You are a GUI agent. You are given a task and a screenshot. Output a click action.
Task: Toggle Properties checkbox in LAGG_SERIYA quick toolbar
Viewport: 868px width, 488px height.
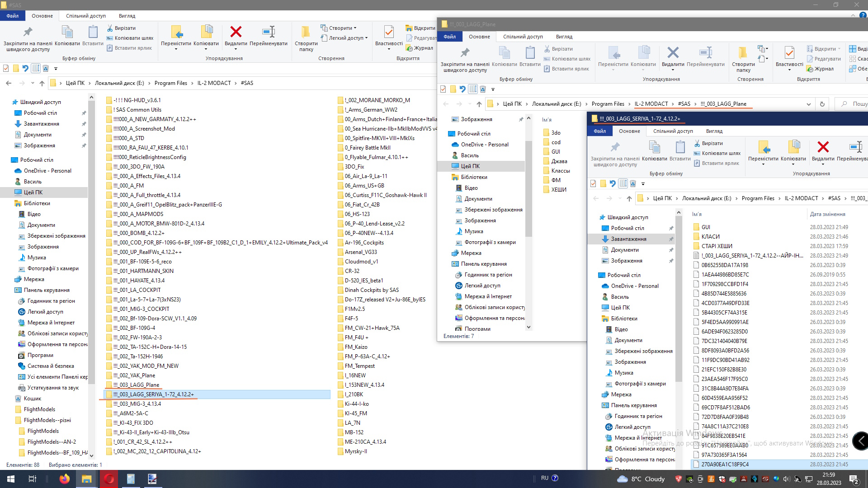(593, 183)
